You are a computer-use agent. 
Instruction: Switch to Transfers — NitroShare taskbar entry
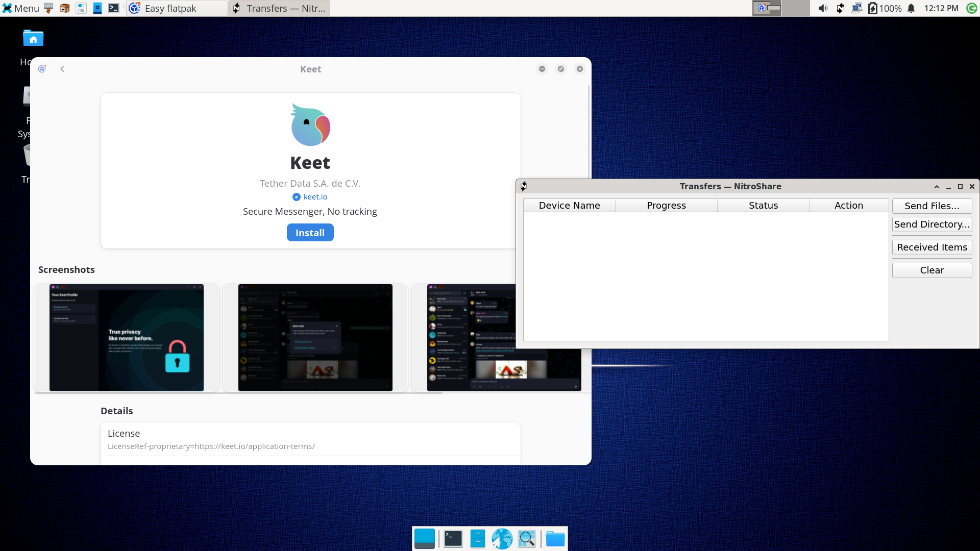pyautogui.click(x=279, y=8)
